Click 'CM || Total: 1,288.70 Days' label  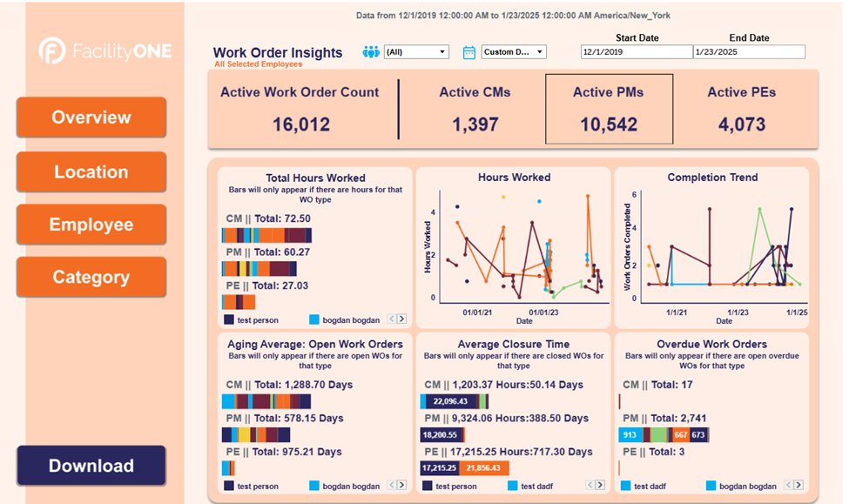coord(289,385)
